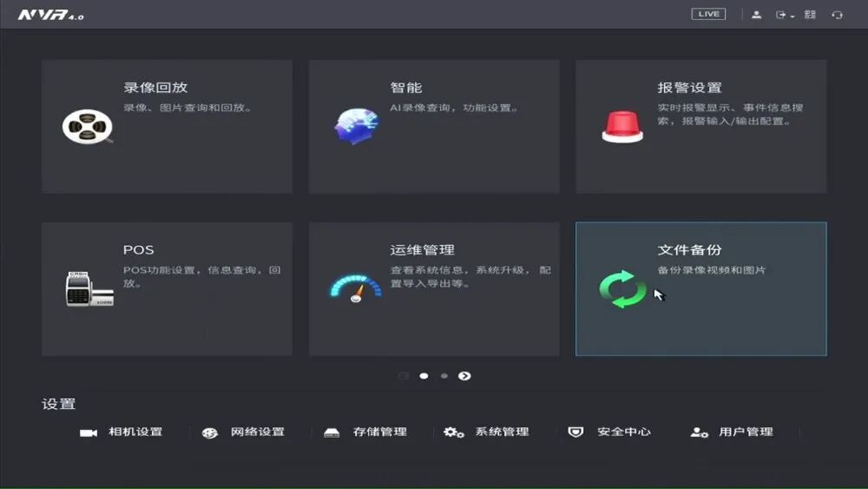Open 用户管理 settings
Viewport: 868px width, 489px height.
click(746, 432)
